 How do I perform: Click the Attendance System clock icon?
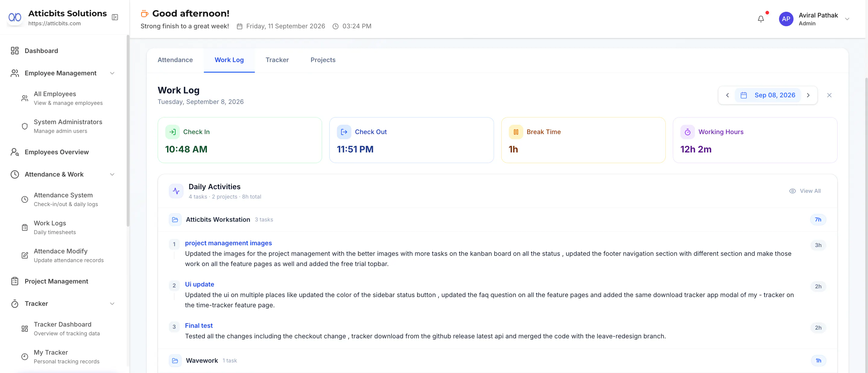coord(25,200)
